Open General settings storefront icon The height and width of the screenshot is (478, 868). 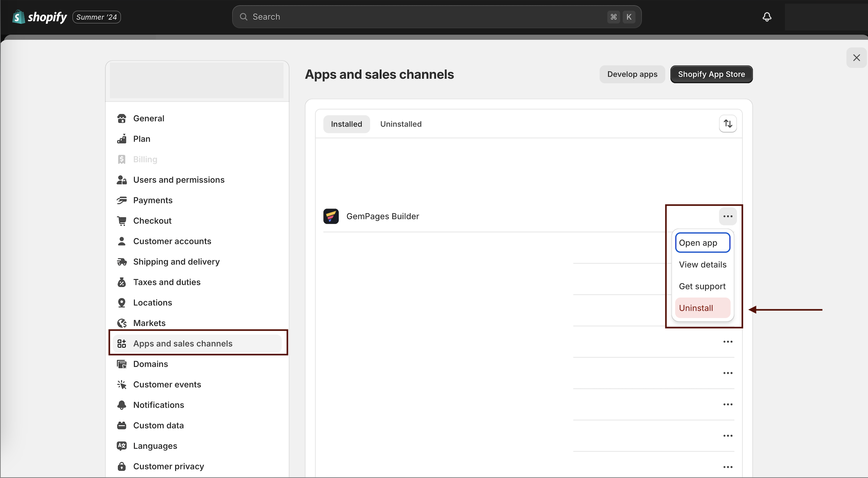click(x=122, y=118)
